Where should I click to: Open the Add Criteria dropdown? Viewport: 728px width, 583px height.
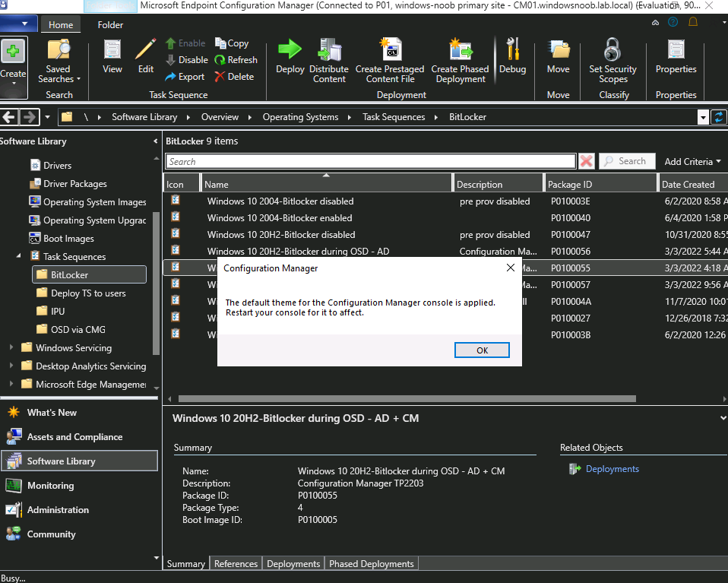click(692, 162)
